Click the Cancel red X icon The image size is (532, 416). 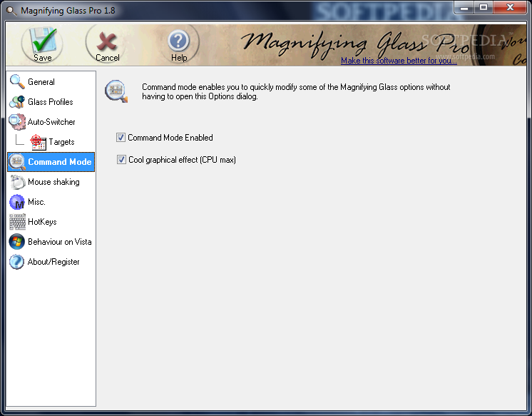coord(106,42)
